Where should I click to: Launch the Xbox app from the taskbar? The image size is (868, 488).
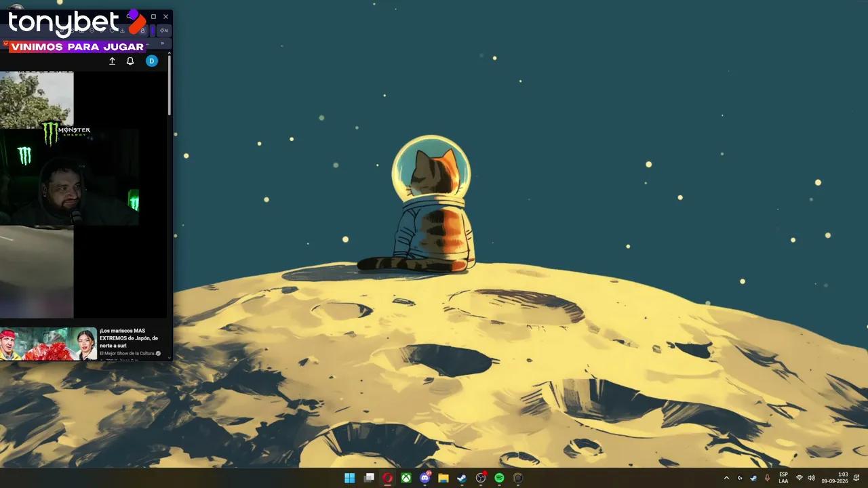click(406, 478)
